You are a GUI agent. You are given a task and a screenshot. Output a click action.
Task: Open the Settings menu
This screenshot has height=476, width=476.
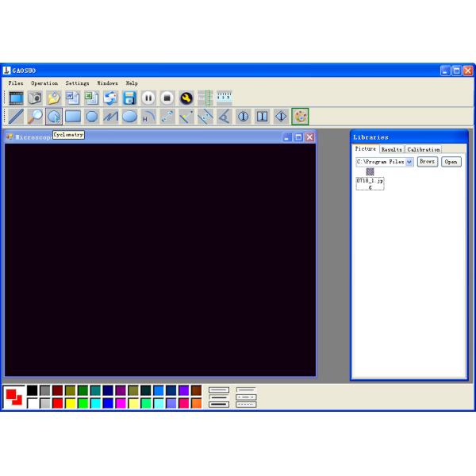point(78,83)
